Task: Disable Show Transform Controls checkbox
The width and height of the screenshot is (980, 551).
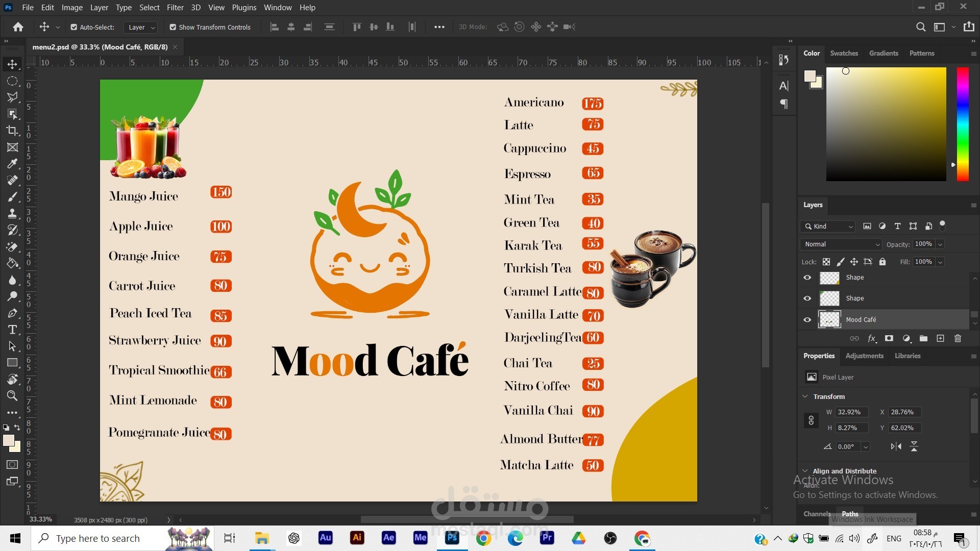Action: pos(173,27)
